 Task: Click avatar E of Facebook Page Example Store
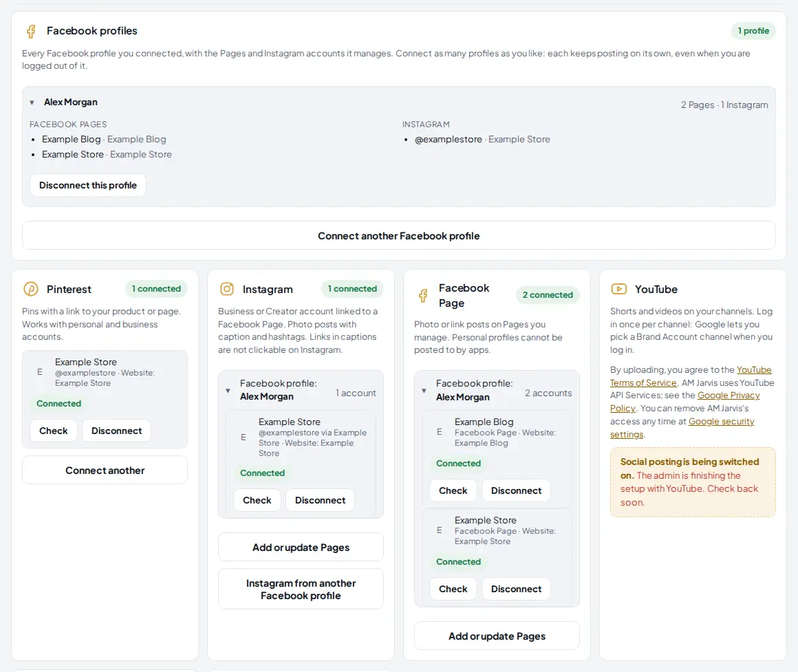(x=439, y=530)
